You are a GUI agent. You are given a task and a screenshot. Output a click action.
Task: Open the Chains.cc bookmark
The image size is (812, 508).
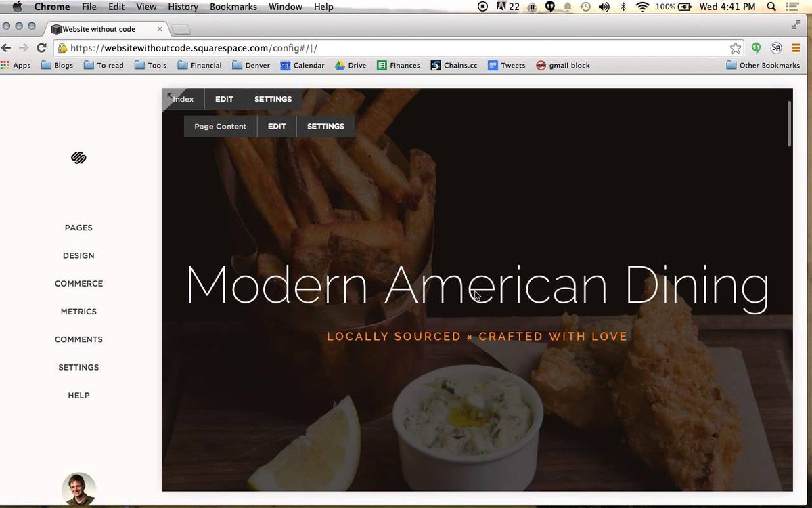(454, 66)
